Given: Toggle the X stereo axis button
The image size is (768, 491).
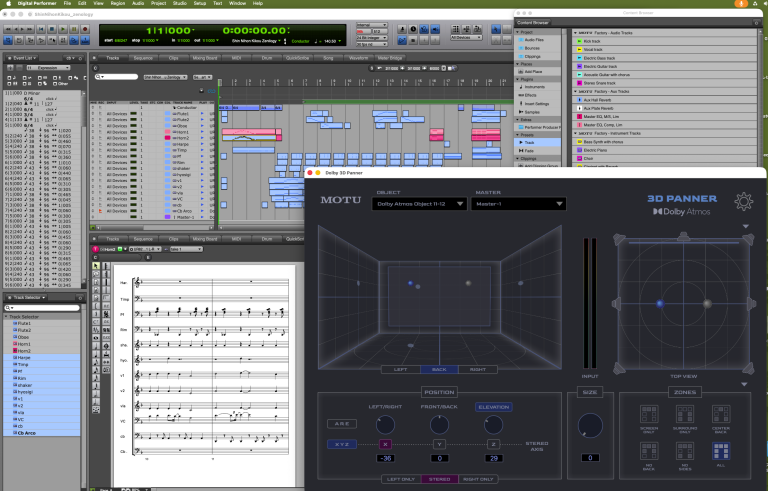Looking at the screenshot, I should [385, 444].
